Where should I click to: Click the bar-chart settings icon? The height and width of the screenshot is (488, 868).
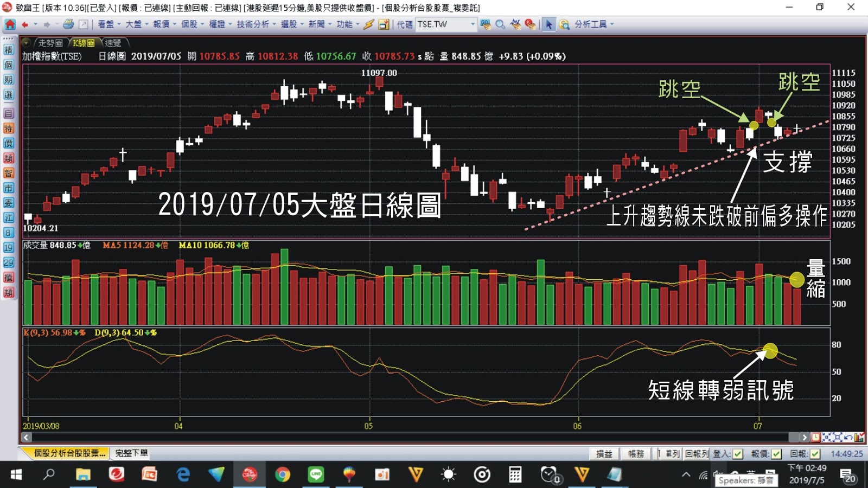coord(859,437)
